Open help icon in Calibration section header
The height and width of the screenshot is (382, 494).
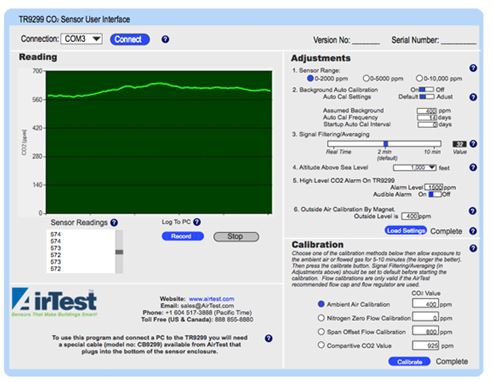tap(473, 248)
